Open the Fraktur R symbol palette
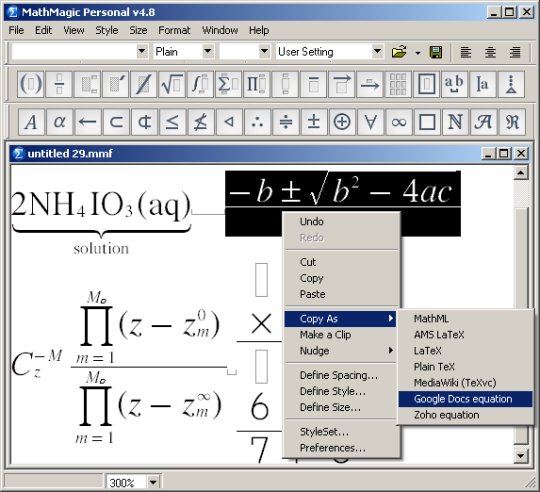 coord(512,122)
